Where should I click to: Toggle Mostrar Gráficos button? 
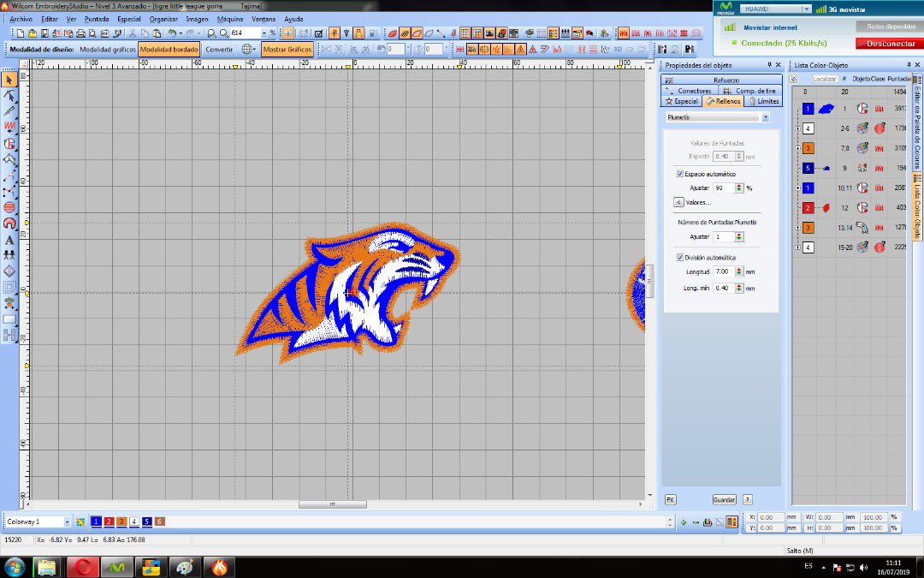click(x=287, y=50)
